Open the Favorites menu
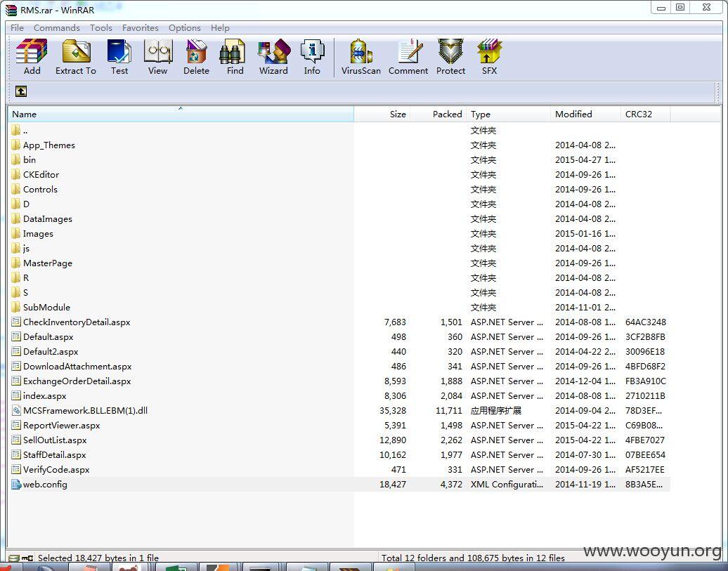Viewport: 728px width, 571px height. (141, 28)
